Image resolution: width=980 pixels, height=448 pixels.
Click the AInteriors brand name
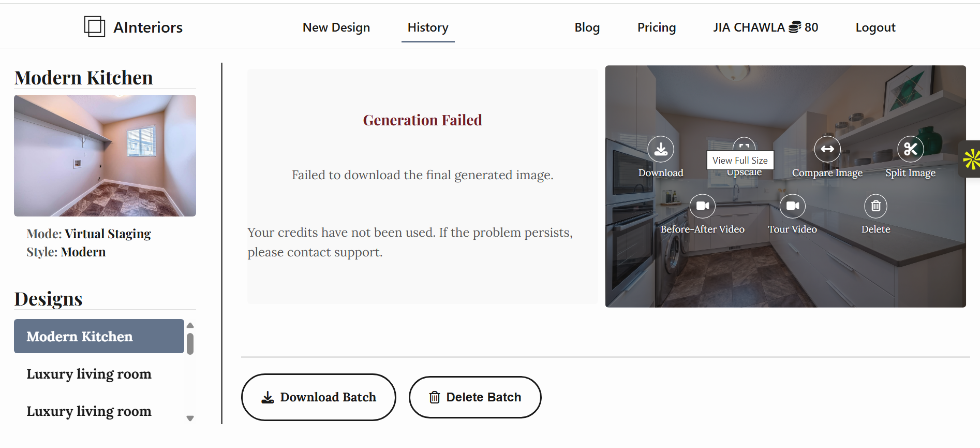coord(148,27)
